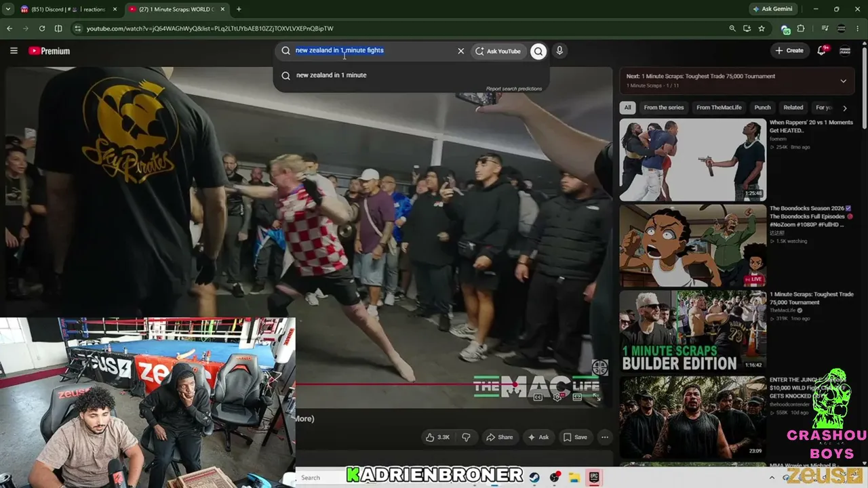Click the Ask button under the video
The height and width of the screenshot is (488, 868).
[x=538, y=437]
